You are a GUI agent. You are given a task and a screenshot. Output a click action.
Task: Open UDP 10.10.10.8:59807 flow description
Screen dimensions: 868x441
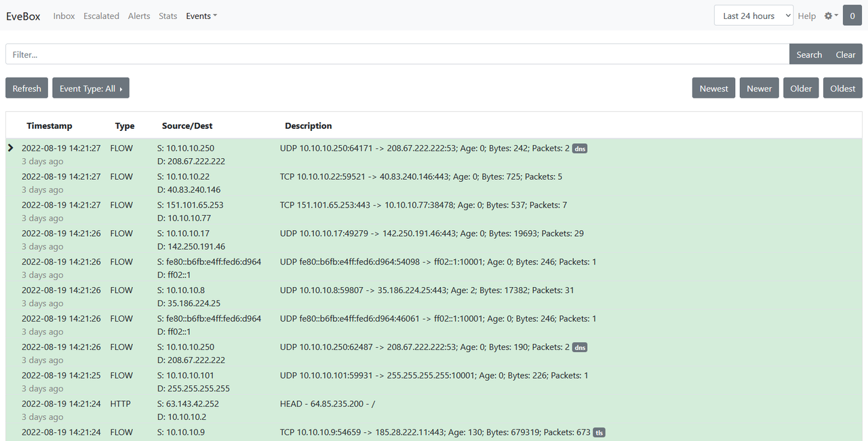click(x=427, y=290)
